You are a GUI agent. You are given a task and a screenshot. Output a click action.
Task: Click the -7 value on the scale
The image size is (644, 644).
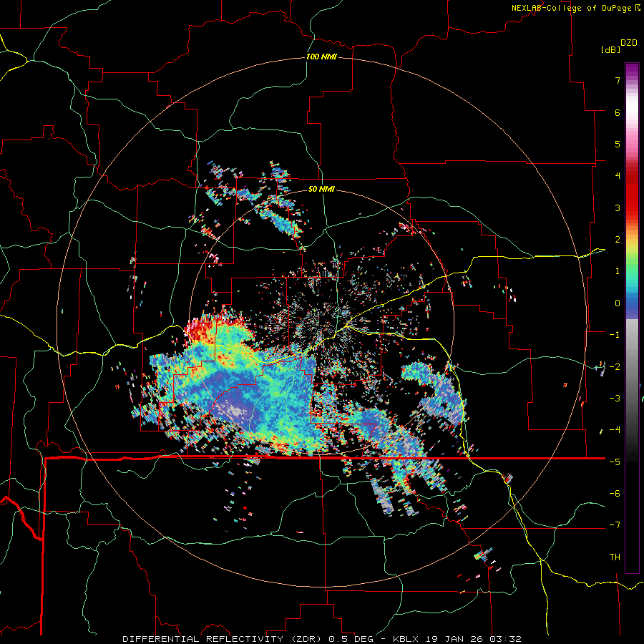[x=615, y=525]
